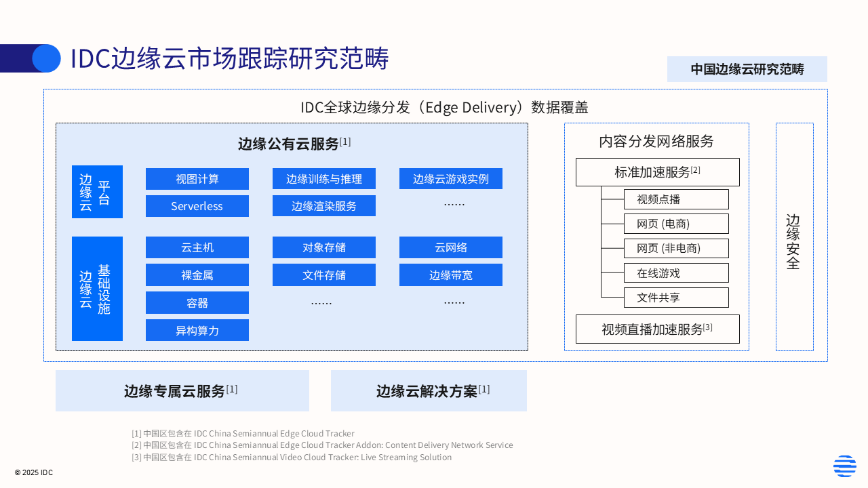This screenshot has height=488, width=868.
Task: Select the 标准加速服务 header box
Action: click(657, 172)
